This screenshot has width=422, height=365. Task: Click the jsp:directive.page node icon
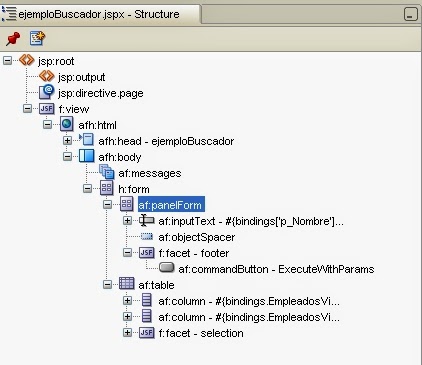click(x=46, y=92)
